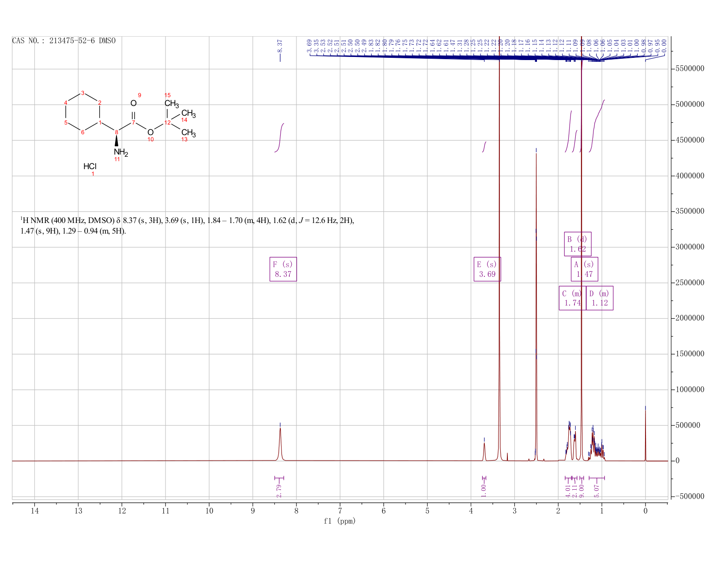This screenshot has height=563, width=728.
Task: Select the C (m) 1.74 multiplet box
Action: (573, 298)
